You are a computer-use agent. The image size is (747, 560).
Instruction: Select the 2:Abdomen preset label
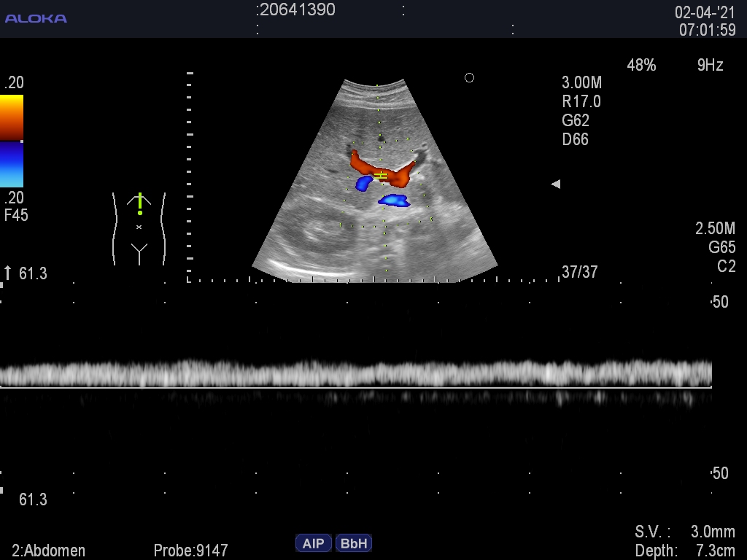49,551
